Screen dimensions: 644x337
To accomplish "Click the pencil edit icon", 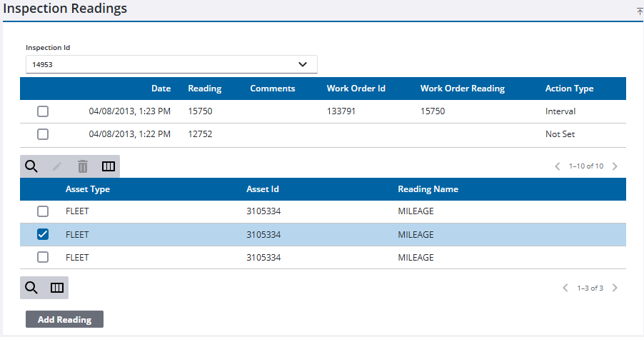I will pyautogui.click(x=57, y=166).
